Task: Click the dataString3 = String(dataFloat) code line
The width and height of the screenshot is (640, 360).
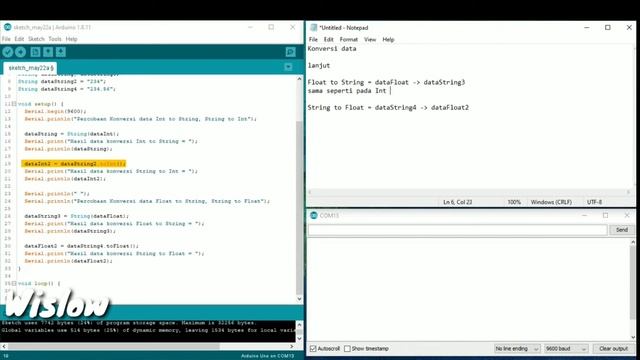Action: 76,216
